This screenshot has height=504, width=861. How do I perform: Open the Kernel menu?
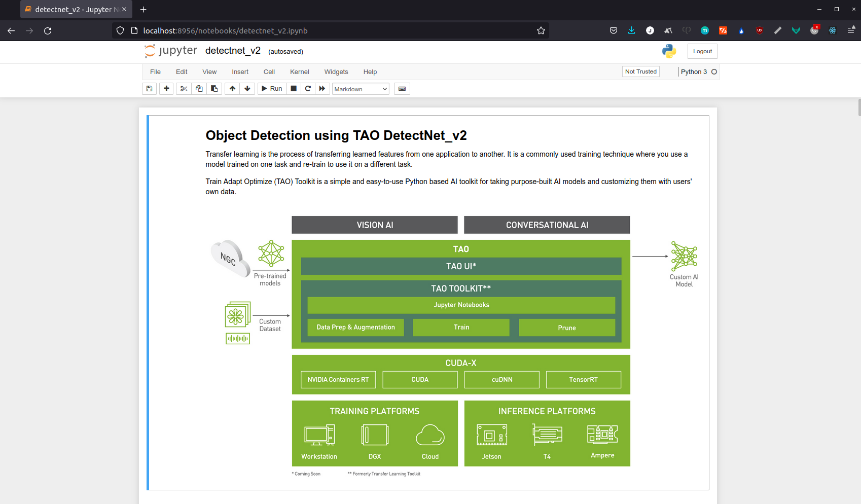(x=300, y=72)
